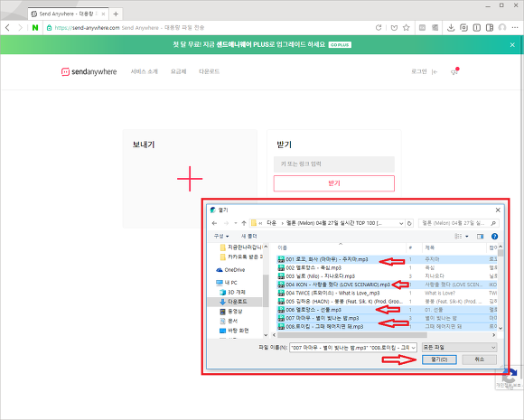Viewport: 524px width, 420px height.
Task: Open the 모든 파일 file type dropdown
Action: [x=460, y=348]
